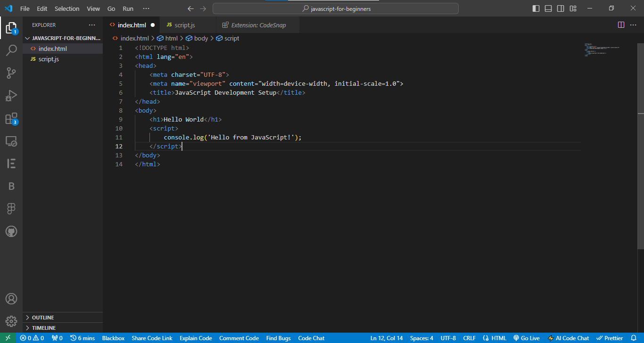Click Customize Layout icon in title bar

pos(573,8)
